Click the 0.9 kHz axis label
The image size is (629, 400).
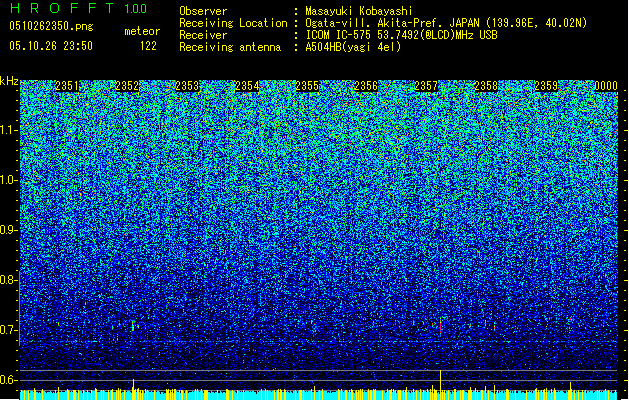[x=8, y=230]
